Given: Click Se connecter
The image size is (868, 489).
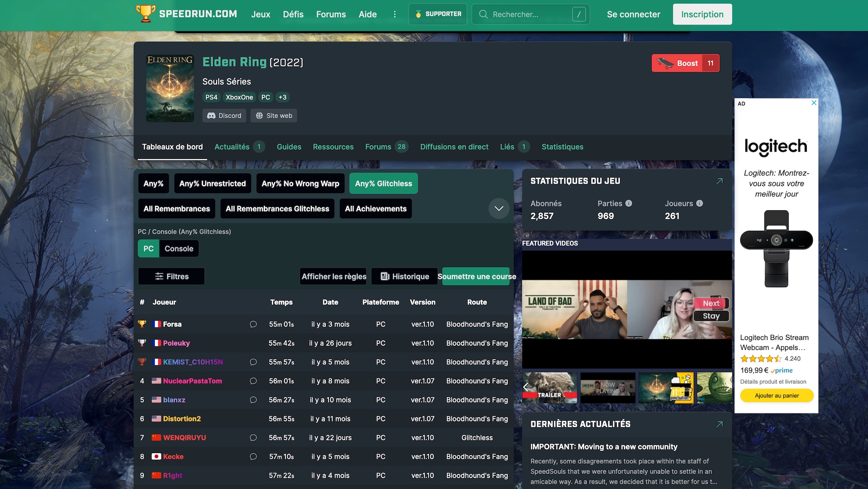Looking at the screenshot, I should 633,14.
